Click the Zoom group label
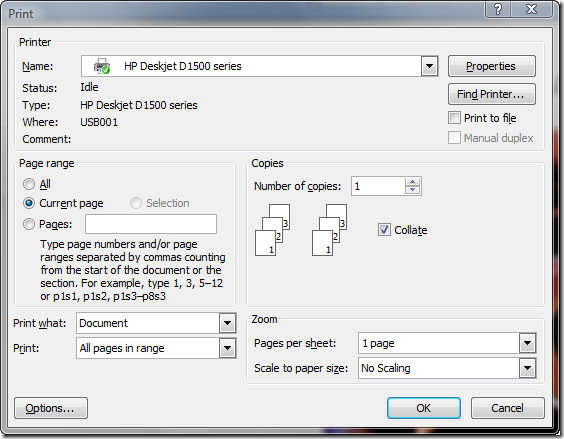 264,319
